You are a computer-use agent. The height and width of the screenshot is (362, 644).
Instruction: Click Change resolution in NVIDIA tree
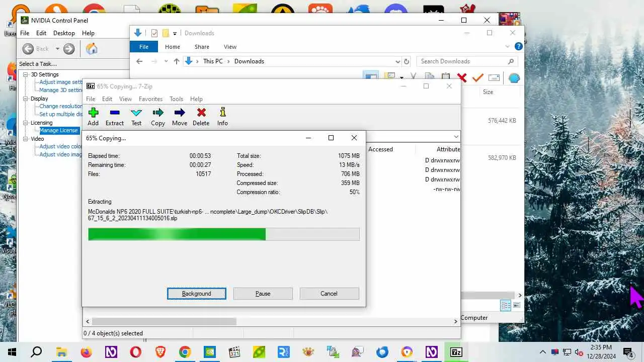61,107
